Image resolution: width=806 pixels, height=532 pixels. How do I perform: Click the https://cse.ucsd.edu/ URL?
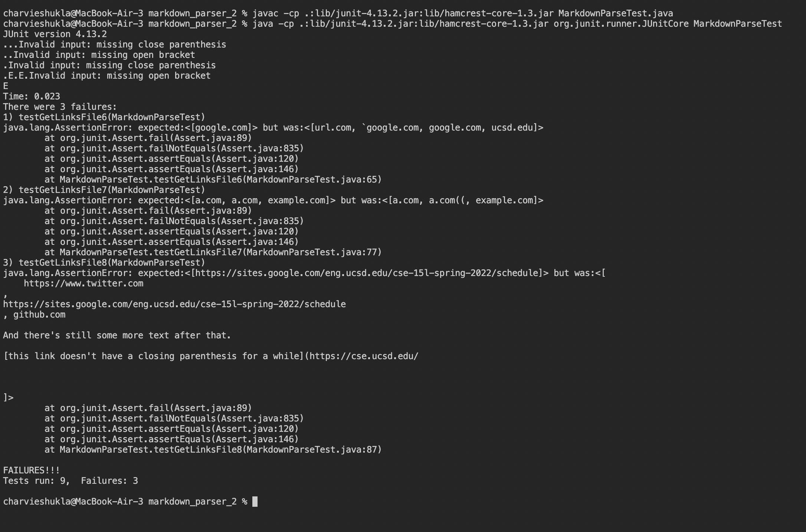pyautogui.click(x=364, y=357)
